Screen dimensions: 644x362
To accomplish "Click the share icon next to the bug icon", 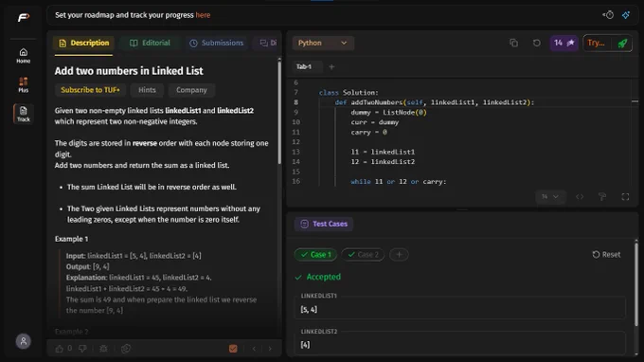I will point(126,349).
